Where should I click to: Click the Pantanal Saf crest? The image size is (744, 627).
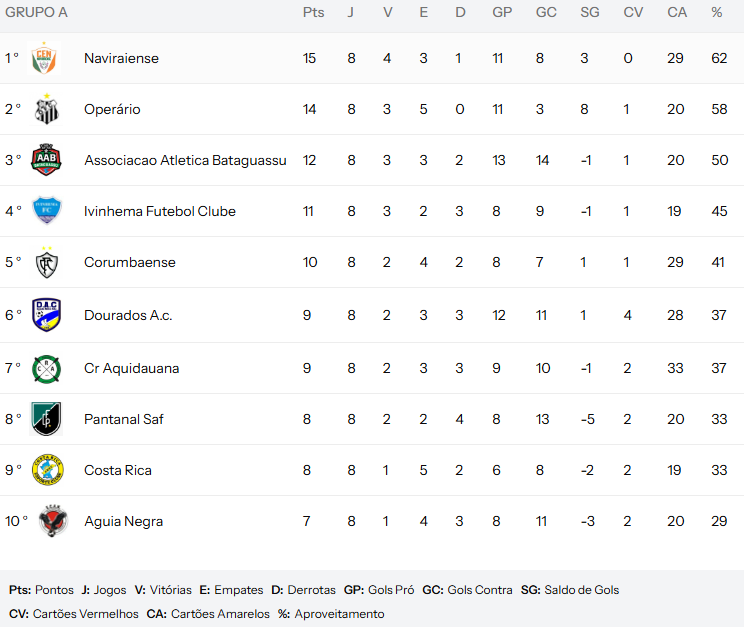click(47, 419)
